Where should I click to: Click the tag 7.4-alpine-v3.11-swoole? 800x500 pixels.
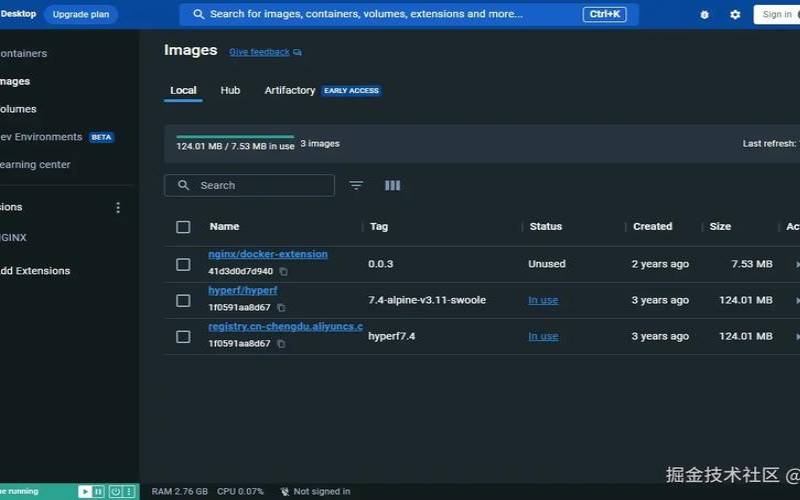[427, 301]
